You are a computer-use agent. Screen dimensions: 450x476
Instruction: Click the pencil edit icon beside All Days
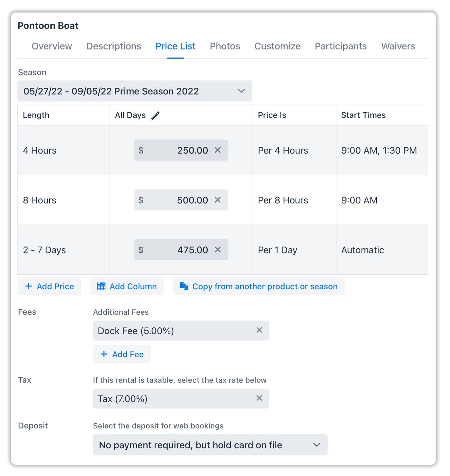click(x=155, y=116)
